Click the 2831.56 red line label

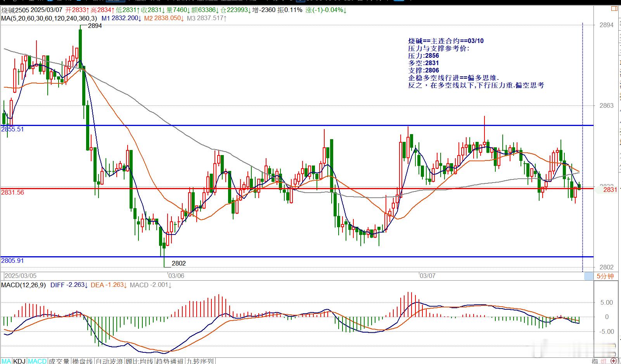(12, 192)
